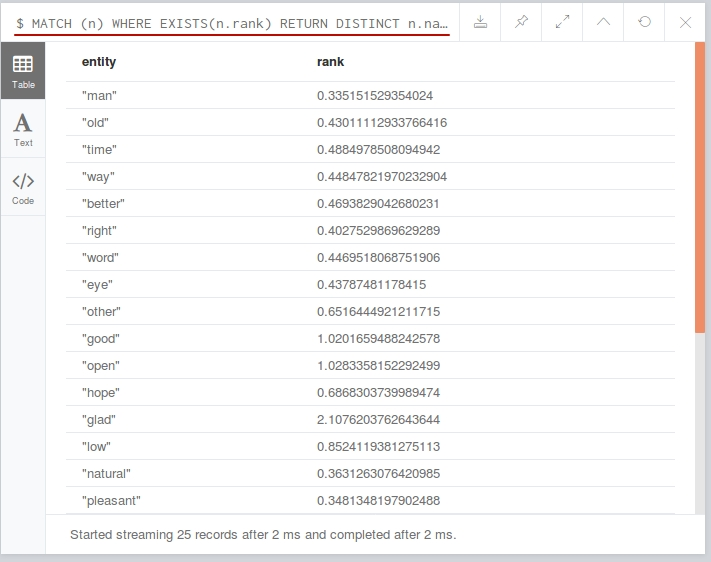
Task: Switch to the Table view
Action: pos(23,71)
